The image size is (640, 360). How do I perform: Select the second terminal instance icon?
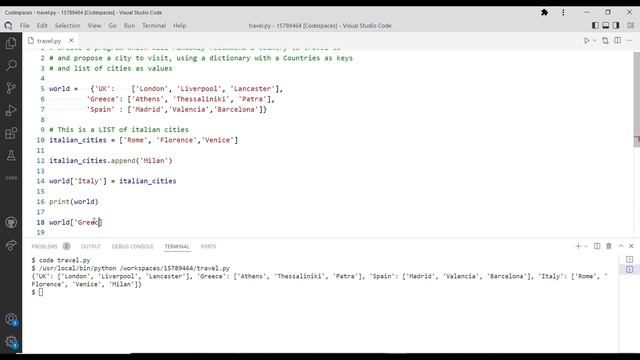coord(629,269)
